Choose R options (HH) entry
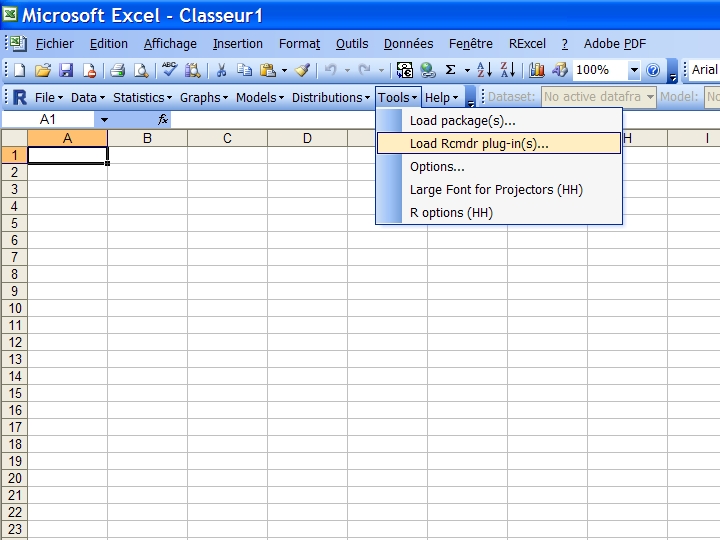Viewport: 720px width, 540px height. click(499, 213)
